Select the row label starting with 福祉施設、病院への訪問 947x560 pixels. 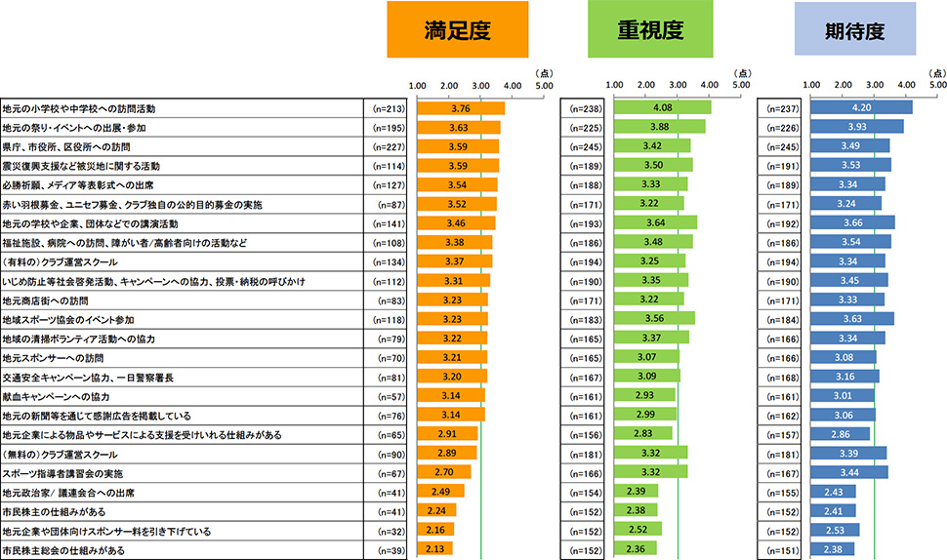(x=124, y=243)
